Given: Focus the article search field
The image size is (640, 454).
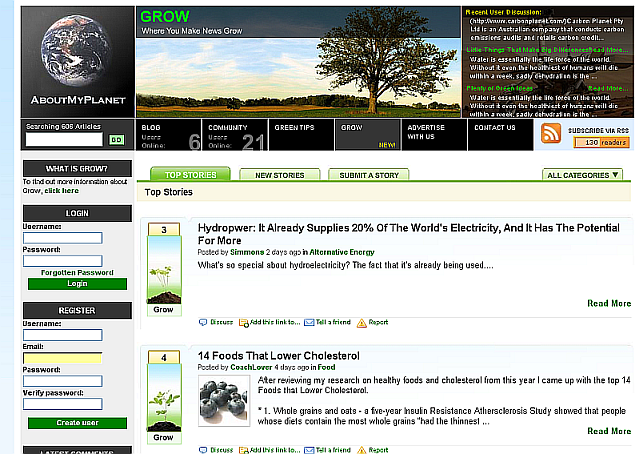Looking at the screenshot, I should click(64, 140).
